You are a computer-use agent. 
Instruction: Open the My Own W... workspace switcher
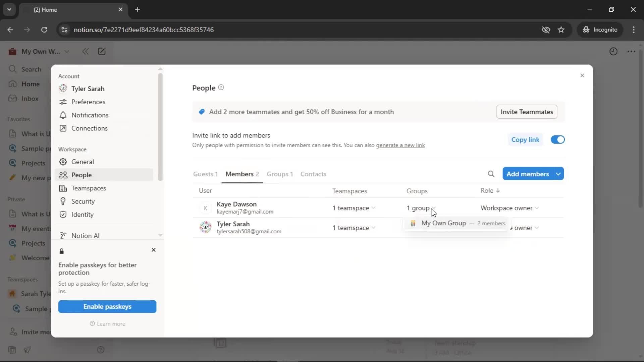[39, 51]
